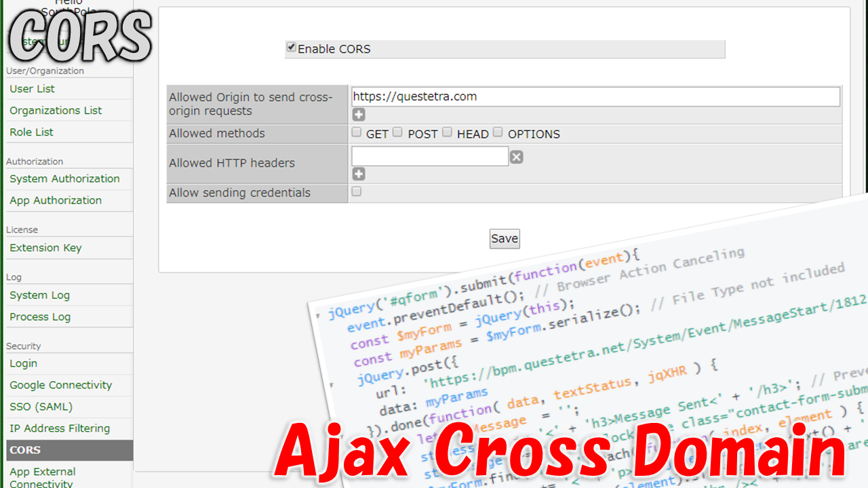Viewport: 868px width, 488px height.
Task: Uncheck the Enable CORS checkbox
Action: pyautogui.click(x=292, y=47)
